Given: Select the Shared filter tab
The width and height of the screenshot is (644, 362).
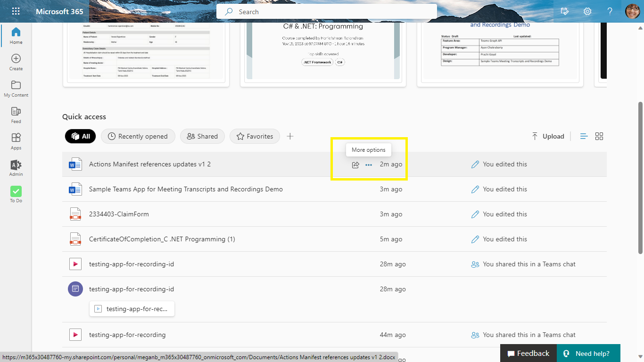Looking at the screenshot, I should click(x=202, y=136).
